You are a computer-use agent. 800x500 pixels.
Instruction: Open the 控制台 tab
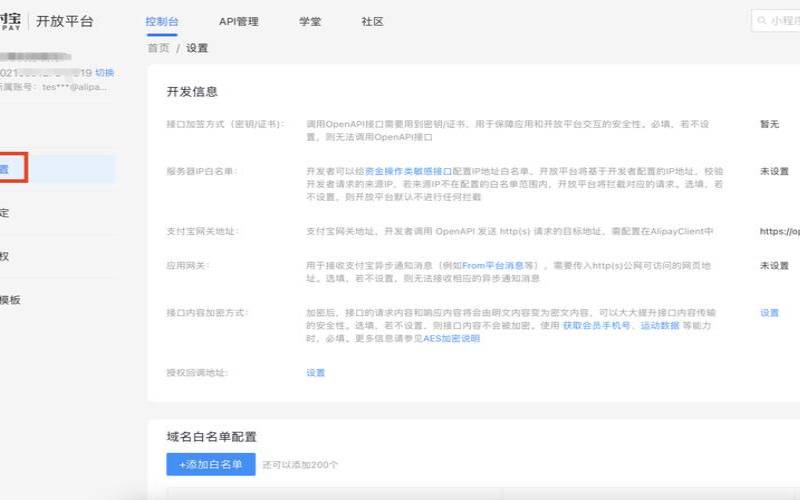[x=162, y=21]
